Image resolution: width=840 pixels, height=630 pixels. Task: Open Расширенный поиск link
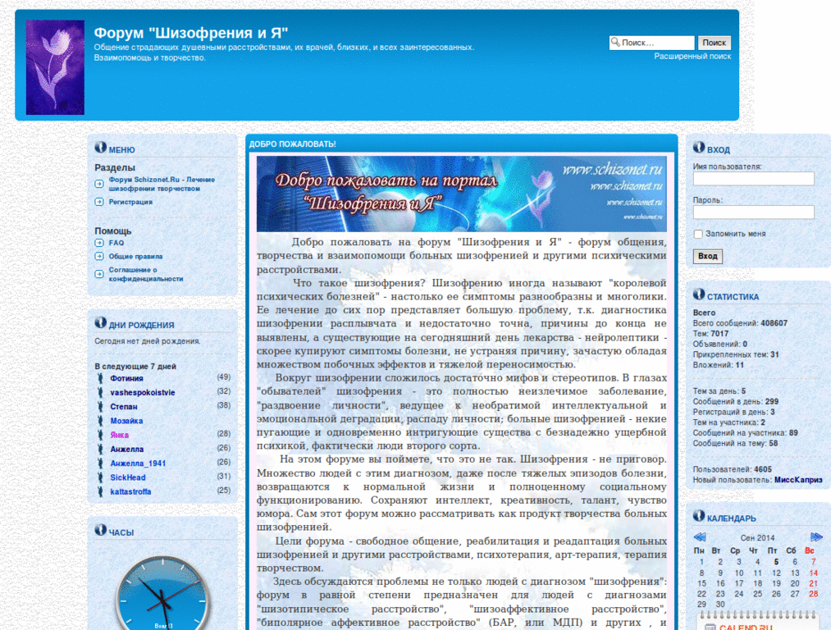[x=692, y=57]
